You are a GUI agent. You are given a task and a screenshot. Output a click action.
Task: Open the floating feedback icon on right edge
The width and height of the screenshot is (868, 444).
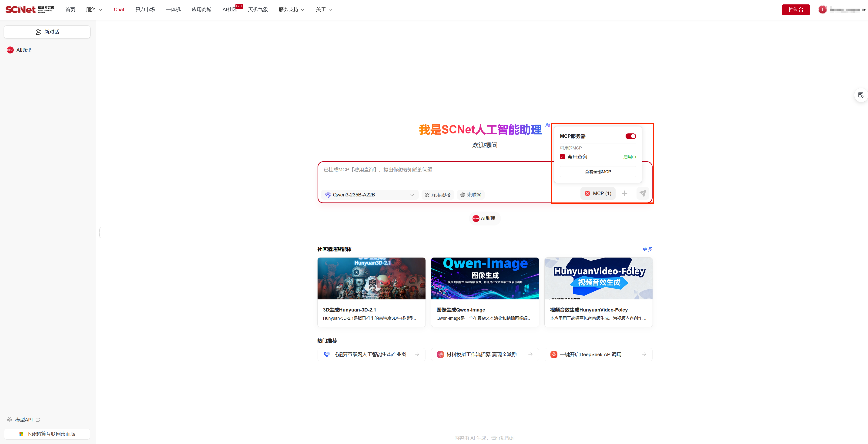[861, 95]
